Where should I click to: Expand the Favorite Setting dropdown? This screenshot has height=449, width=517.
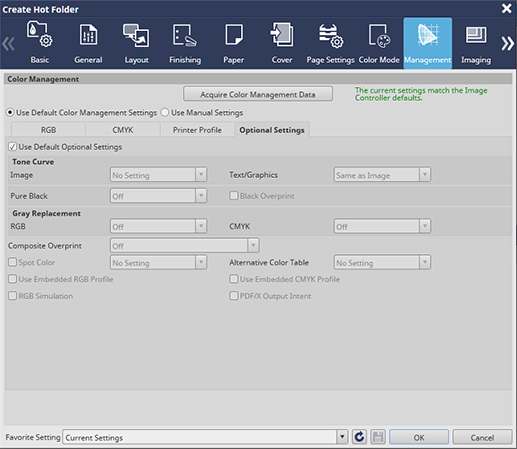(x=342, y=437)
